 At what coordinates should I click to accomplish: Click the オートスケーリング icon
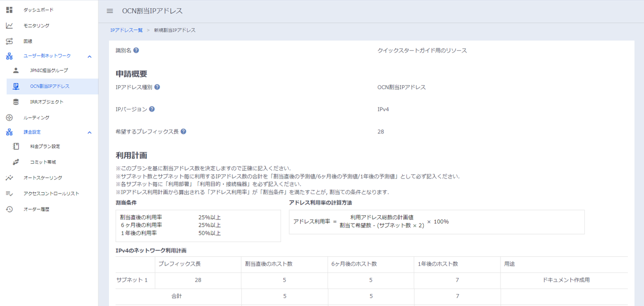pyautogui.click(x=9, y=177)
